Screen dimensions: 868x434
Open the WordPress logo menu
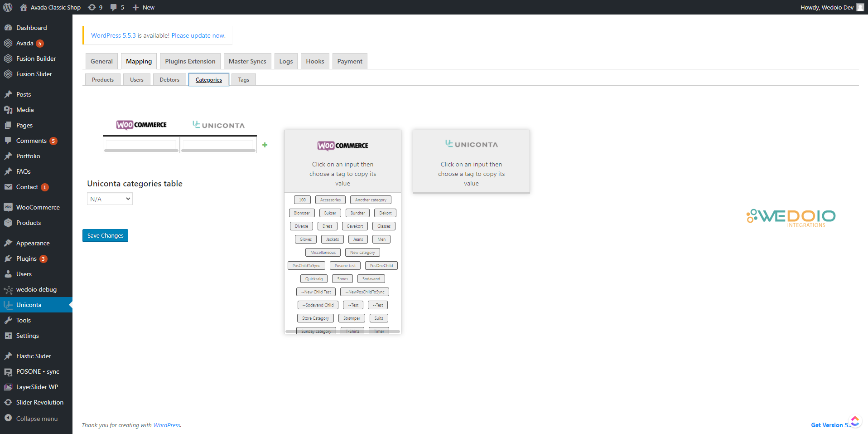pos(8,7)
